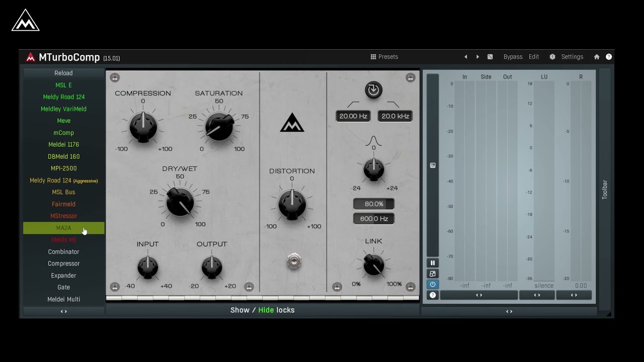Click the random preset dice icon
The width and height of the screenshot is (644, 362).
coord(490,57)
